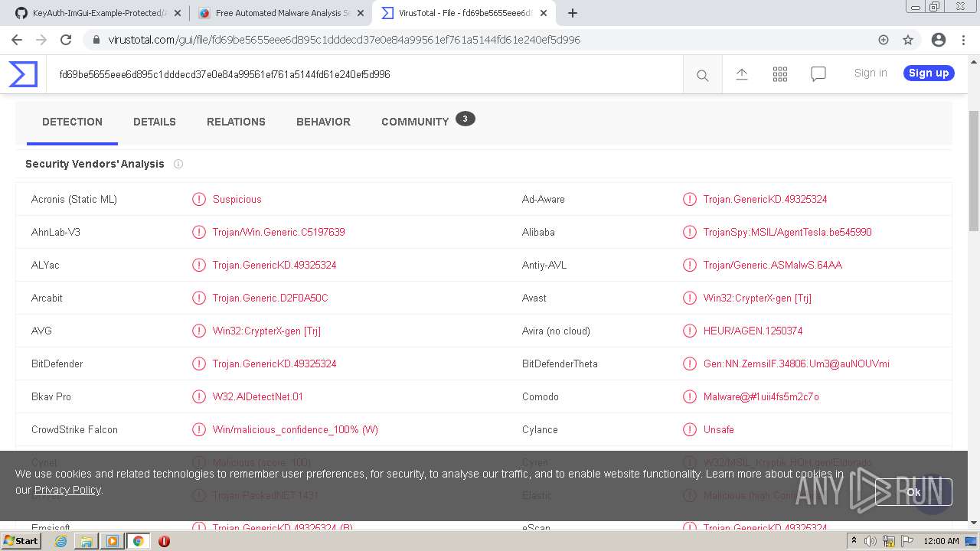
Task: Click Trojan.Generic.D2F0A50C Arcabit result
Action: [270, 298]
